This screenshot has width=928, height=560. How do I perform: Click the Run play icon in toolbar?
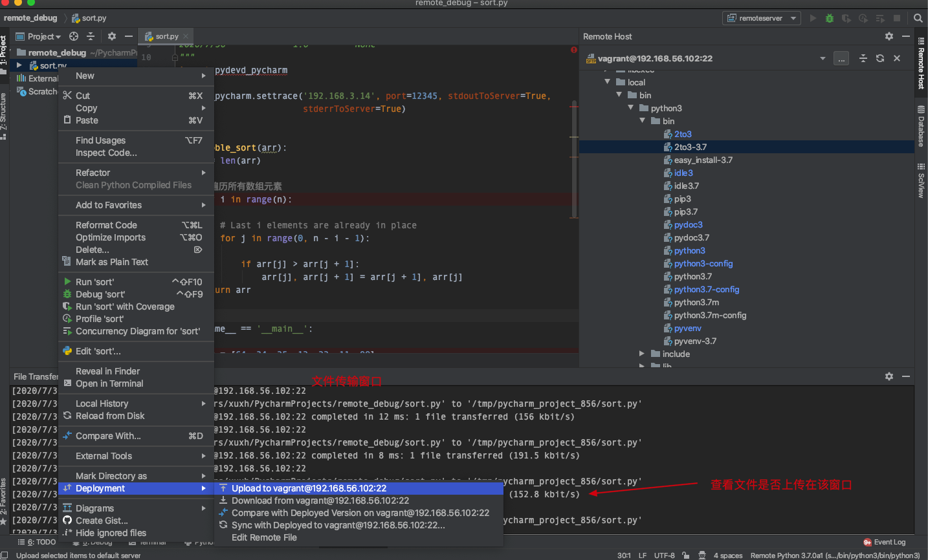[x=813, y=18]
